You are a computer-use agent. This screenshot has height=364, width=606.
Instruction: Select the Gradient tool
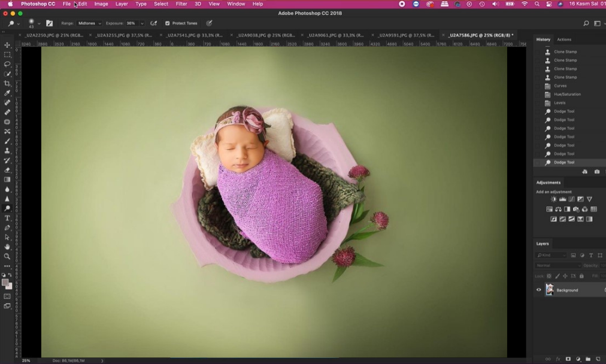(7, 180)
